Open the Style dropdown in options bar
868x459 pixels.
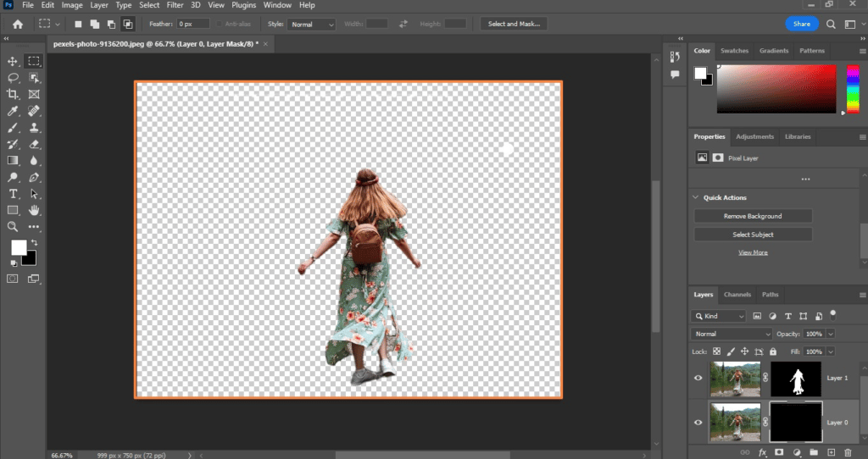[x=313, y=25]
